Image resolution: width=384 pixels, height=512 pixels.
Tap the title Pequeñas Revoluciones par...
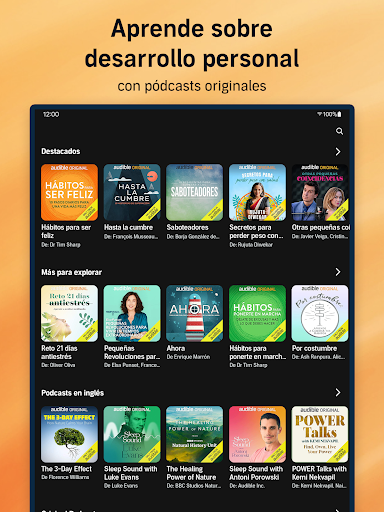tap(132, 352)
